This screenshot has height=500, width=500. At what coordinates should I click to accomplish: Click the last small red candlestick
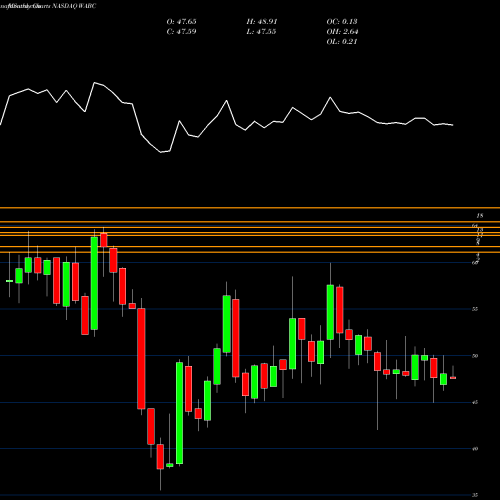[453, 378]
